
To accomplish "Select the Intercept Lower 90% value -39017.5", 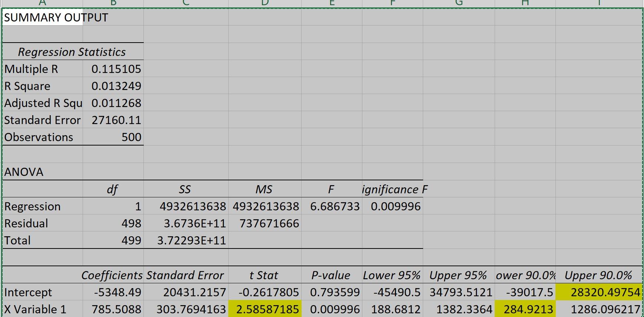I will [525, 292].
